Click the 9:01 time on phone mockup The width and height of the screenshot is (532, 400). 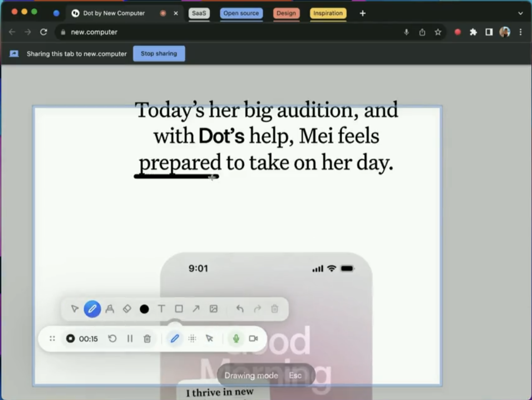pyautogui.click(x=198, y=268)
